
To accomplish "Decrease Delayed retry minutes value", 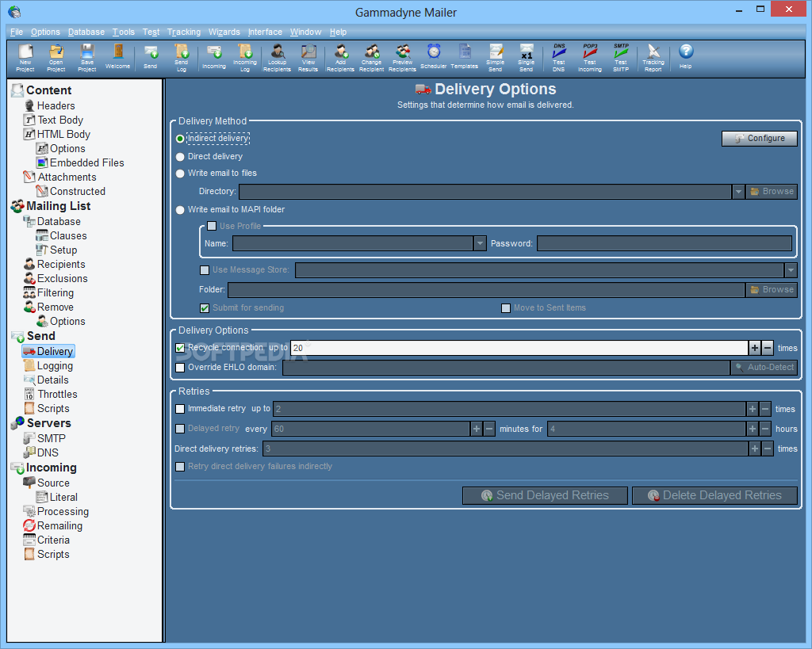I will [489, 429].
